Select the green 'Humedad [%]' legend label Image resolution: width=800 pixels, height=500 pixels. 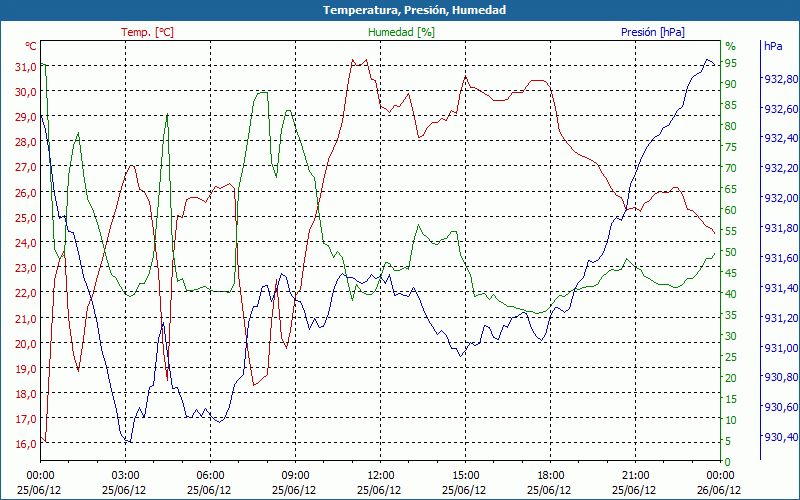[x=401, y=32]
